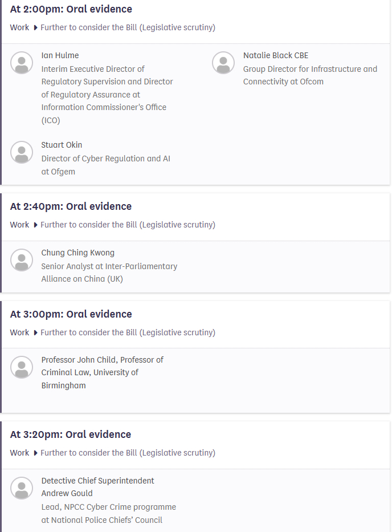Image resolution: width=392 pixels, height=532 pixels.
Task: Click Ian Hulme's avatar icon
Action: 22,63
